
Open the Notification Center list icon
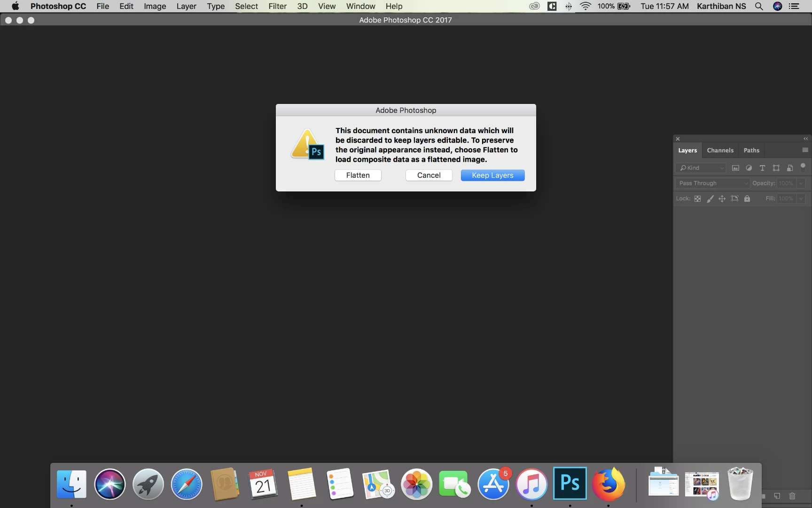[x=794, y=6]
